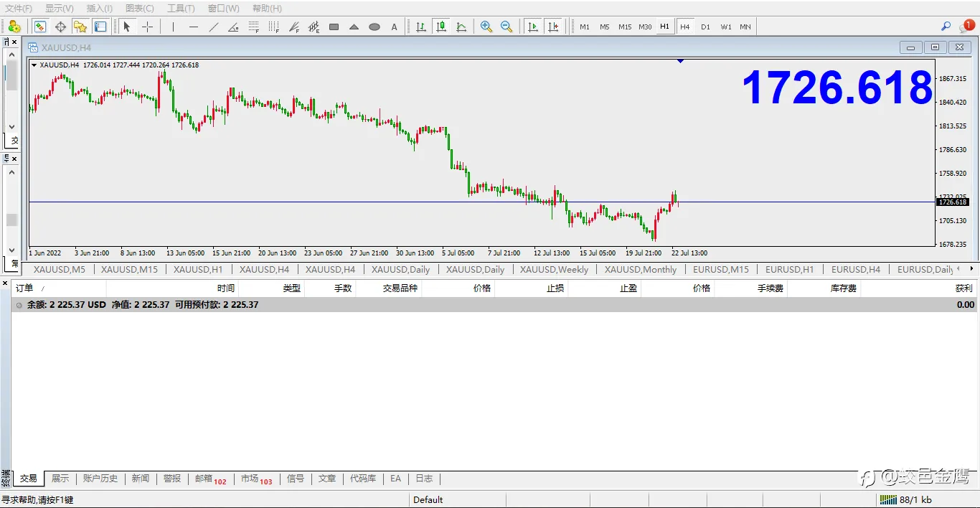Select the Horizontal Line drawing tool
The height and width of the screenshot is (508, 980).
[193, 27]
